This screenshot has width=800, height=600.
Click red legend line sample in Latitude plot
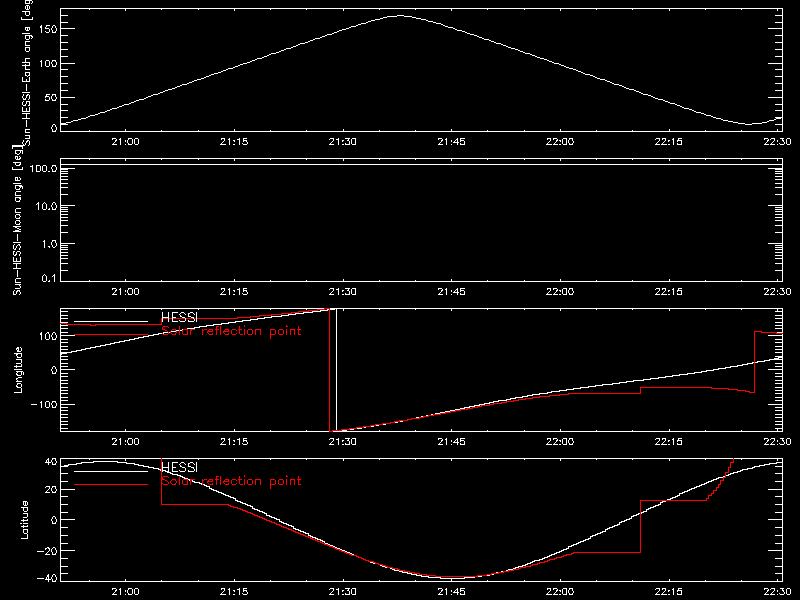[x=111, y=484]
